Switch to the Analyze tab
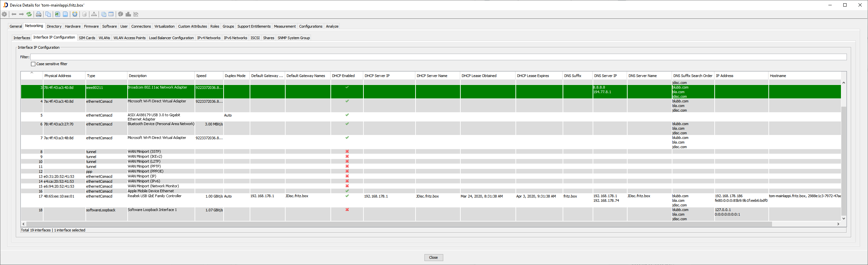Viewport: 868px width, 265px height. (x=332, y=26)
